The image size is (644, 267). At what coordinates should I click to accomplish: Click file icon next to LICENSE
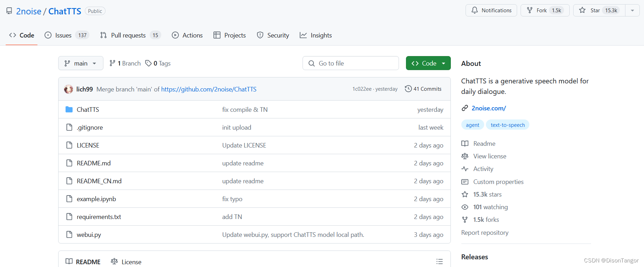point(69,145)
